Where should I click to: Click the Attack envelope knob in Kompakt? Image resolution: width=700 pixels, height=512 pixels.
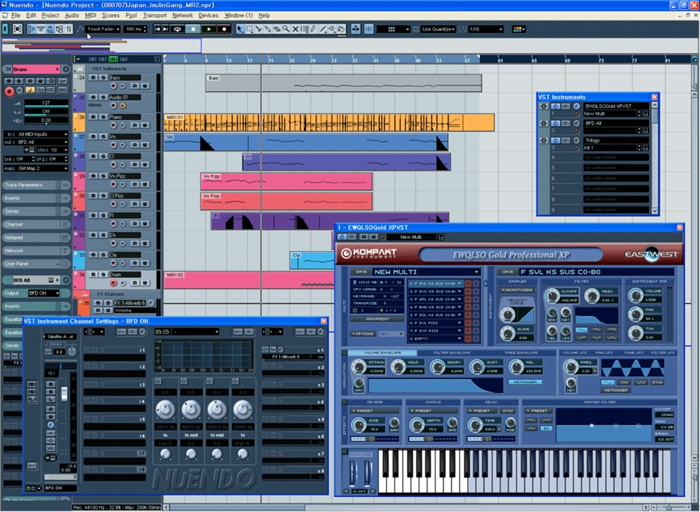359,366
